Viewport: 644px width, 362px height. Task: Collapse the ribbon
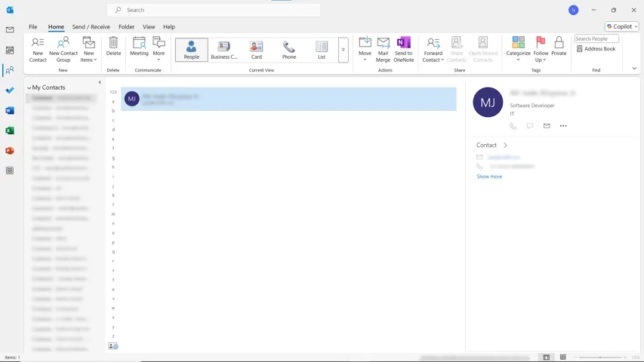(634, 69)
